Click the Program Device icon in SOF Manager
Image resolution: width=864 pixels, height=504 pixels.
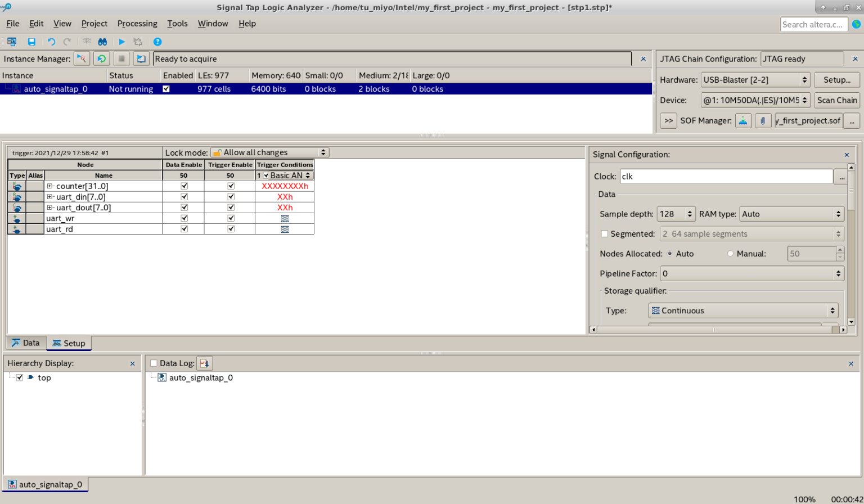pos(743,120)
